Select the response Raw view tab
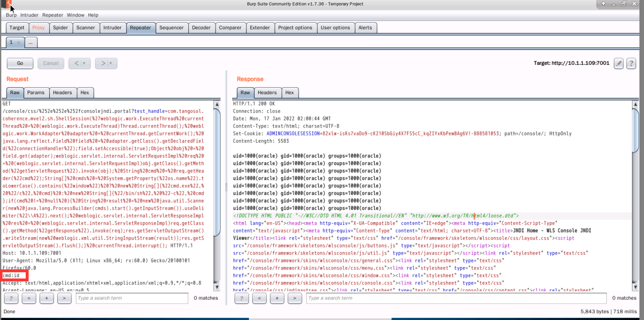 [x=245, y=93]
